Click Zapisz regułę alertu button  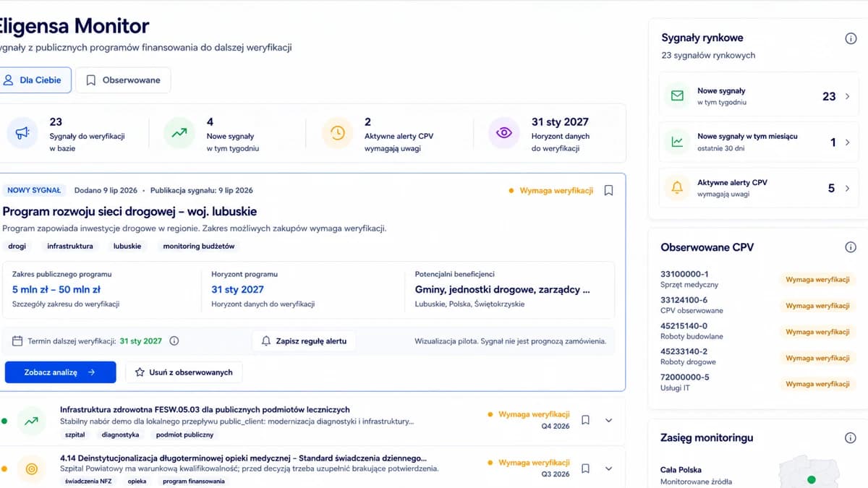304,341
